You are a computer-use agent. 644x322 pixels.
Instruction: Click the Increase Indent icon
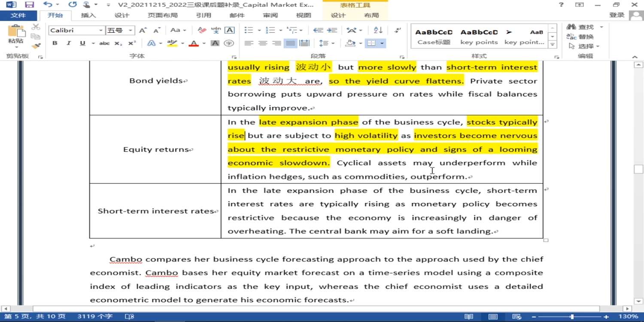coord(332,30)
